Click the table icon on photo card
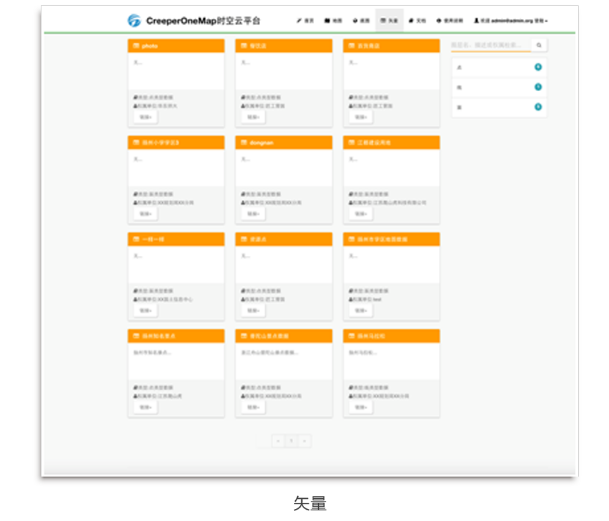609x521 pixels. [136, 46]
